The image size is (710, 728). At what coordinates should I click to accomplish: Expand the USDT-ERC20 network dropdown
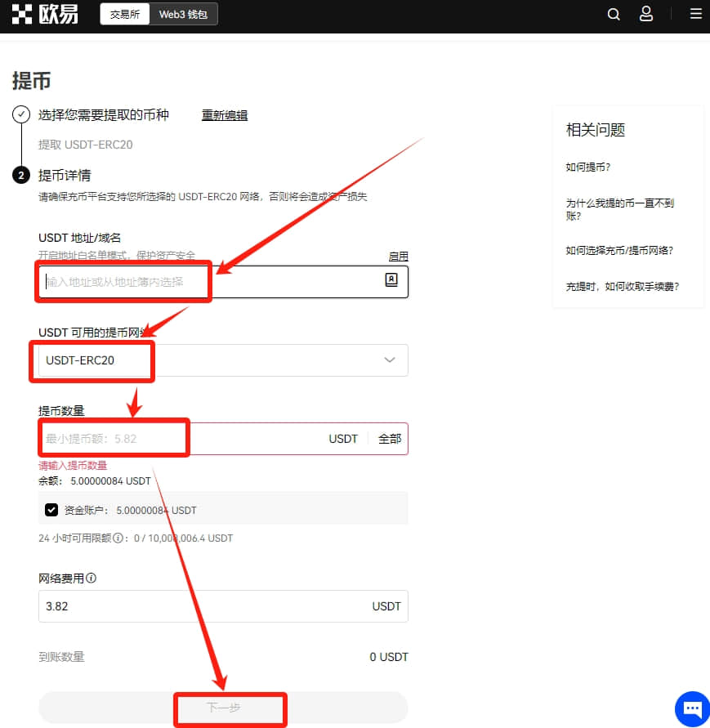[x=223, y=360]
